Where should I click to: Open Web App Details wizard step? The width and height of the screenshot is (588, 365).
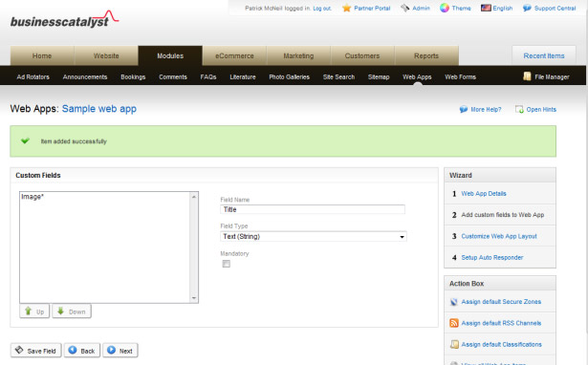(484, 193)
